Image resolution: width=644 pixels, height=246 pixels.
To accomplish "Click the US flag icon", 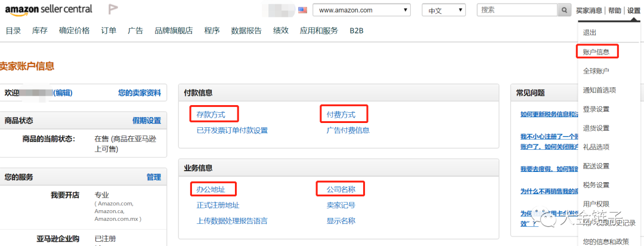I will [303, 10].
